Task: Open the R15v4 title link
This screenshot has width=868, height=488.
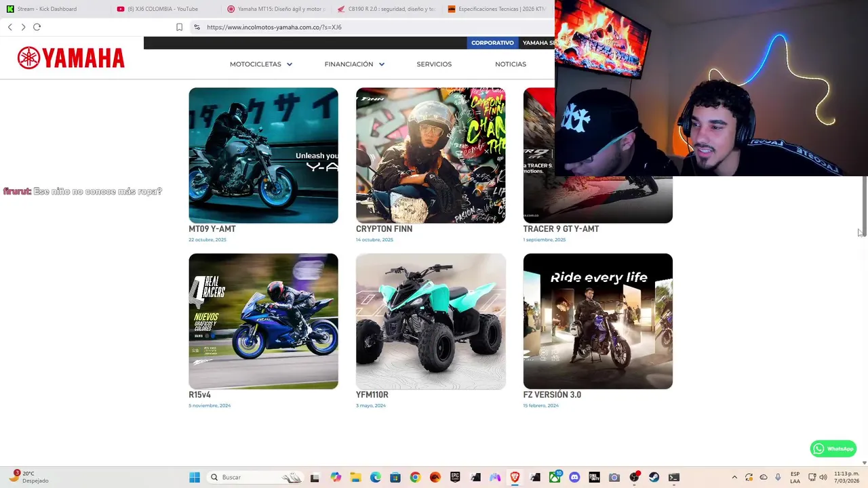Action: [199, 395]
